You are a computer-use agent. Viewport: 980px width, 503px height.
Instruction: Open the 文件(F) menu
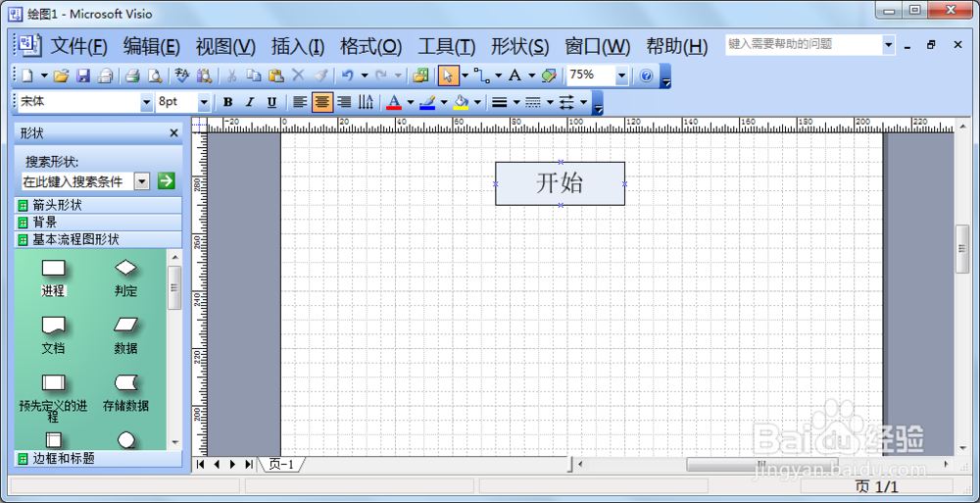(x=78, y=47)
